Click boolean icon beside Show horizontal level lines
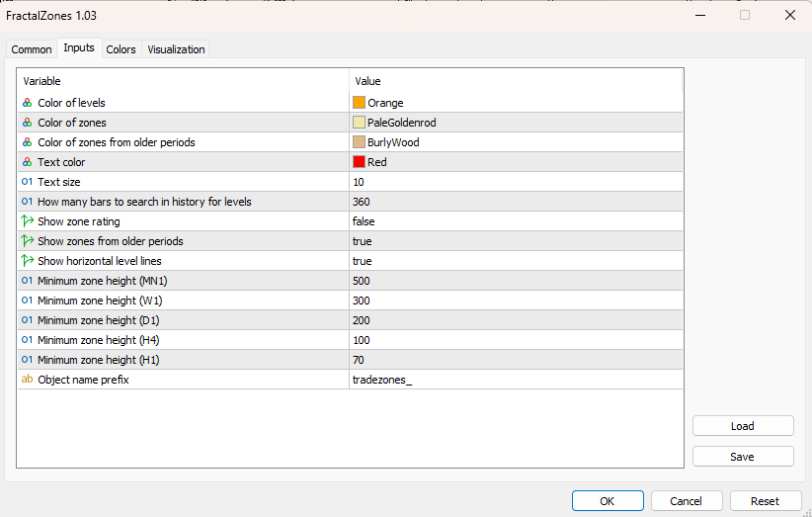This screenshot has width=812, height=517. click(x=28, y=261)
